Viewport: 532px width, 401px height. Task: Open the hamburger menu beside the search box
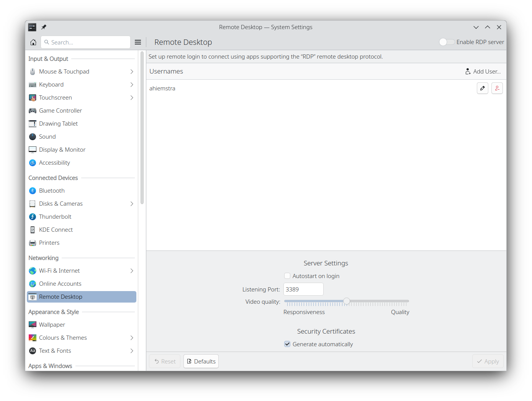point(138,42)
